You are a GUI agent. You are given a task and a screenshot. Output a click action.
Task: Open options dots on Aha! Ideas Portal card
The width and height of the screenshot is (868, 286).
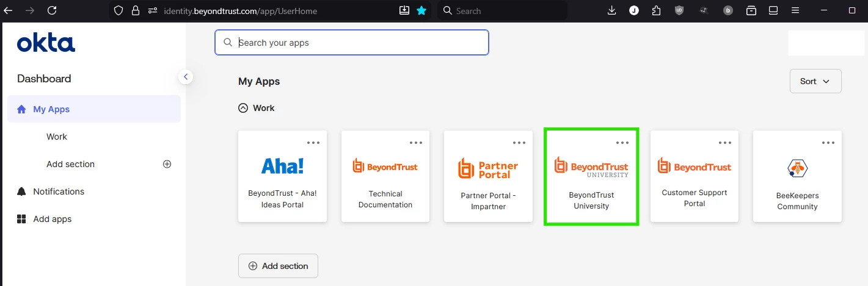[x=313, y=143]
